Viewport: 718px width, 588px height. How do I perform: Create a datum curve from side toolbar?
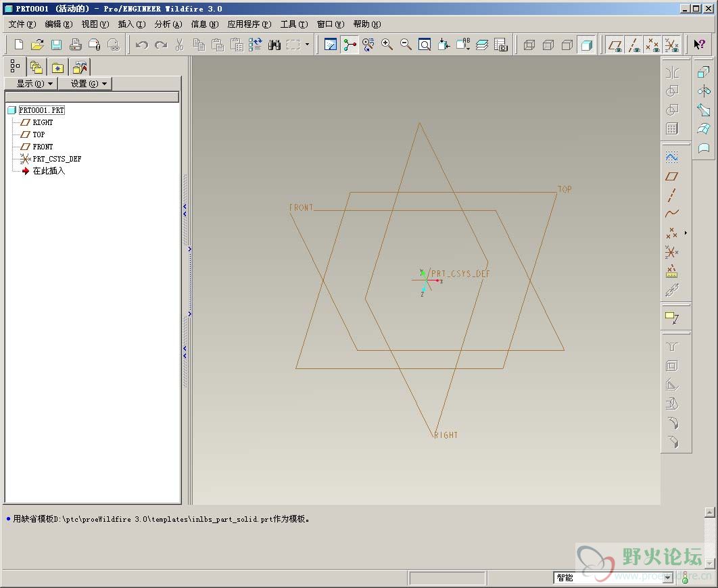click(672, 214)
